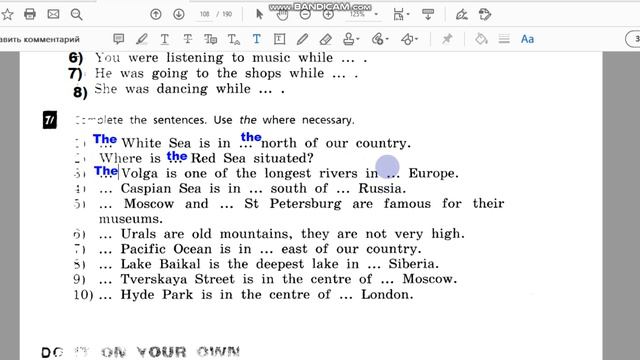
Task: Select the strikethrough text tool
Action: [187, 39]
